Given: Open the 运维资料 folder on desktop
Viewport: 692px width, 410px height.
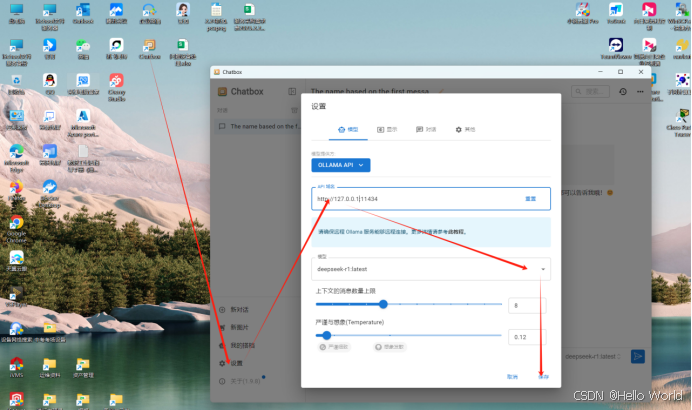Looking at the screenshot, I should click(x=49, y=367).
